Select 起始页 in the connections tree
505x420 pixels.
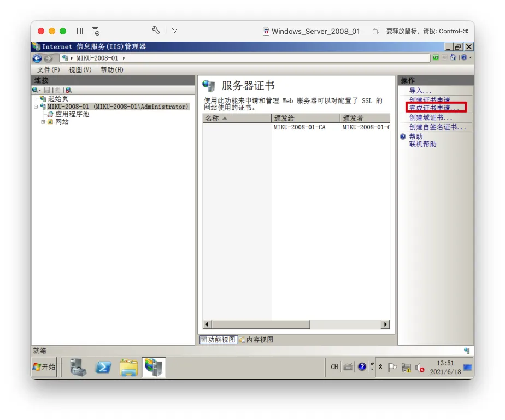(x=58, y=99)
